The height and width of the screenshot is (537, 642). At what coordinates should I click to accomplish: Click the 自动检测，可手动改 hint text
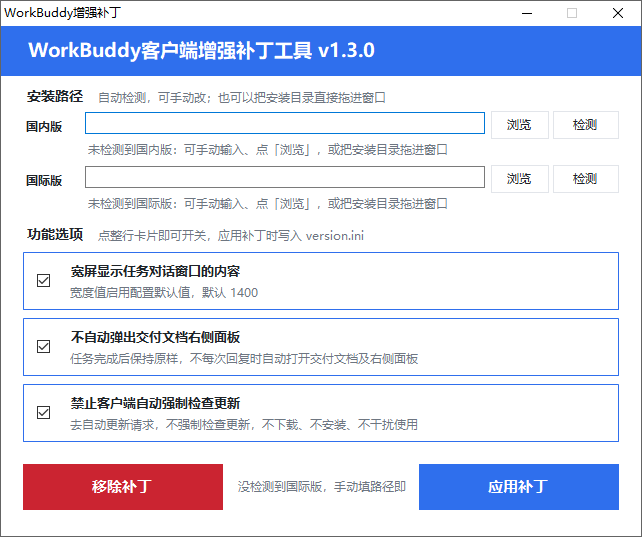(242, 98)
